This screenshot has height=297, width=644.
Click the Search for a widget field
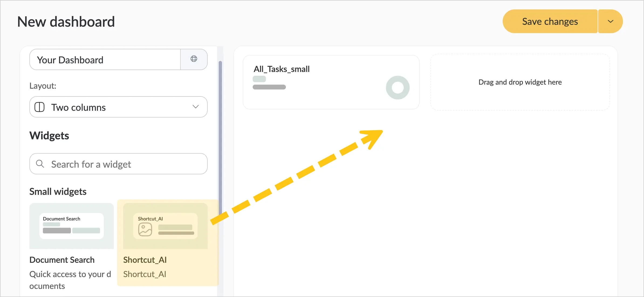click(118, 164)
